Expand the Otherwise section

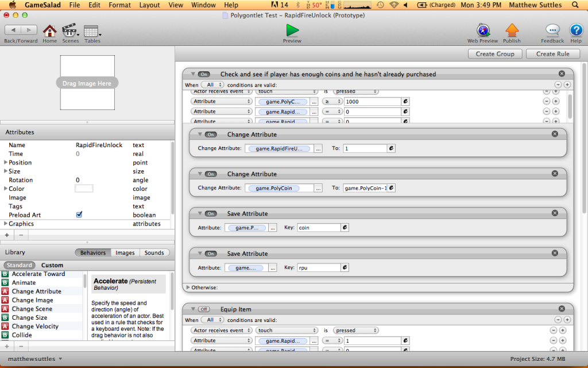188,287
